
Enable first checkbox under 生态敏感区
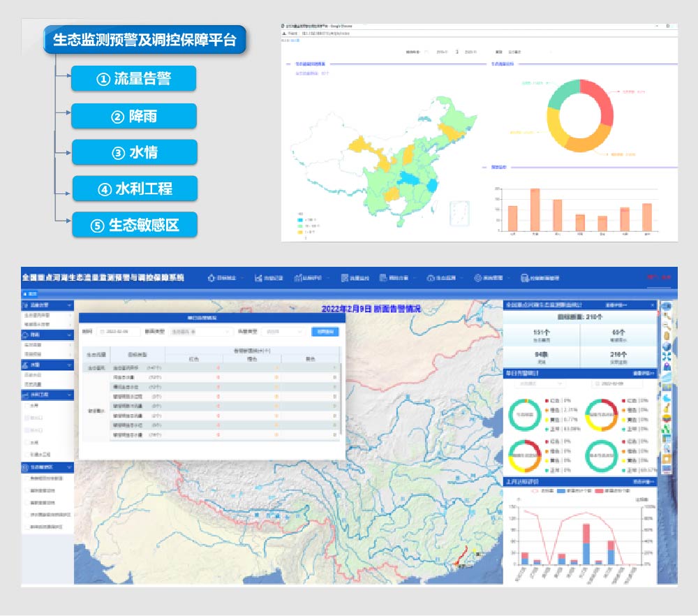pos(27,478)
